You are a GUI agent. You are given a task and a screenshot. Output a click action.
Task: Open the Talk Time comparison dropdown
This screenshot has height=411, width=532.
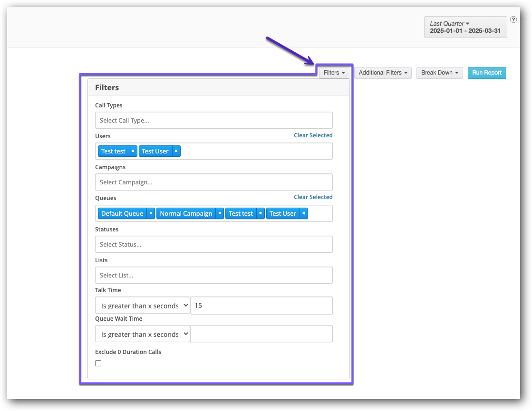coord(142,306)
